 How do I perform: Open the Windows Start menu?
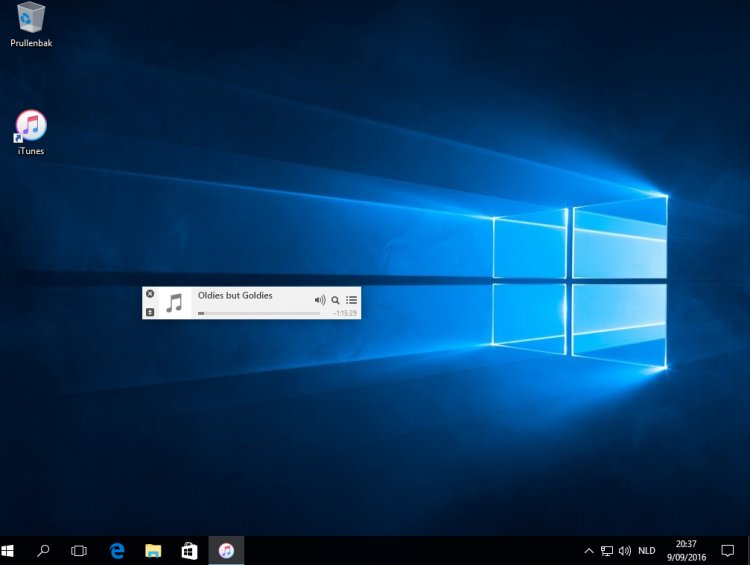pos(9,551)
